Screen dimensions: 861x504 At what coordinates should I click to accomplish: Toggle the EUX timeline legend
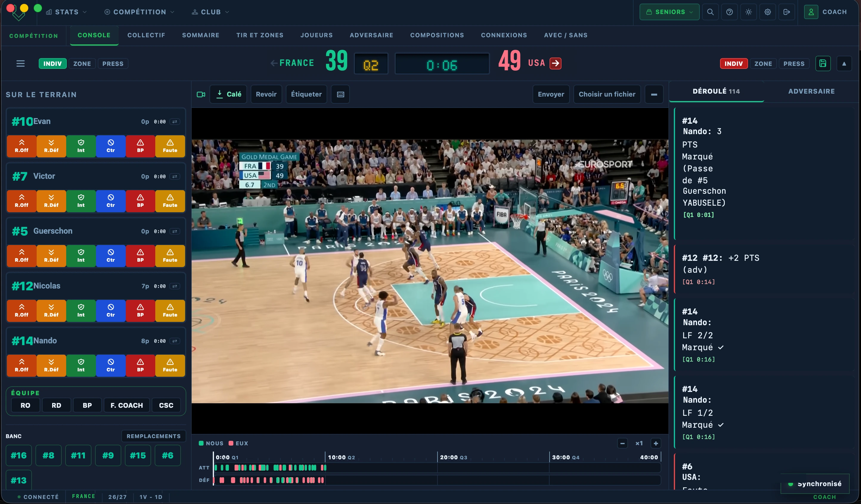[x=238, y=443]
